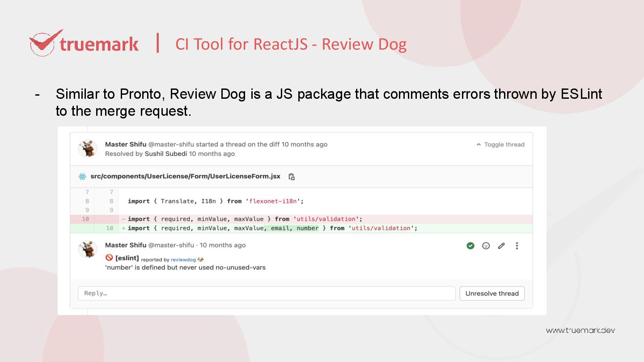Screen dimensions: 644x362
Task: Open more actions vertical dots menu
Action: (x=517, y=245)
